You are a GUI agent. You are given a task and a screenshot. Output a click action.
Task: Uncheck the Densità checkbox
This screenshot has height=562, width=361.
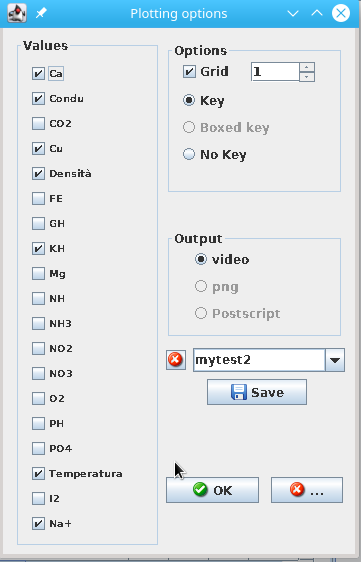(x=38, y=173)
